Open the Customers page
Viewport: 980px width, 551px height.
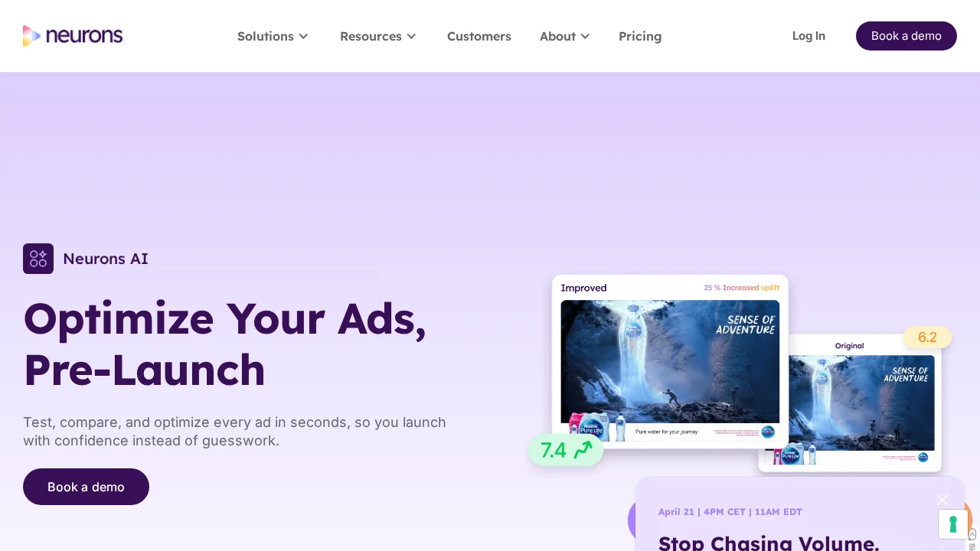pyautogui.click(x=479, y=36)
